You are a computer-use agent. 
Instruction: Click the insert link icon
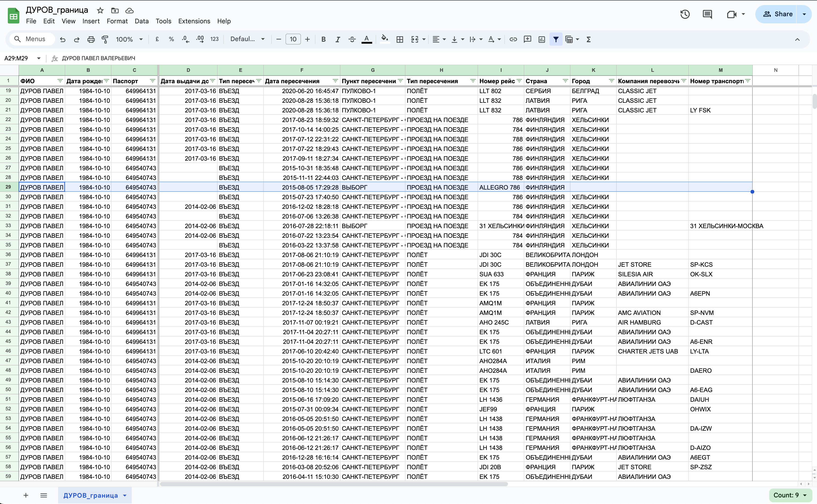(x=513, y=39)
